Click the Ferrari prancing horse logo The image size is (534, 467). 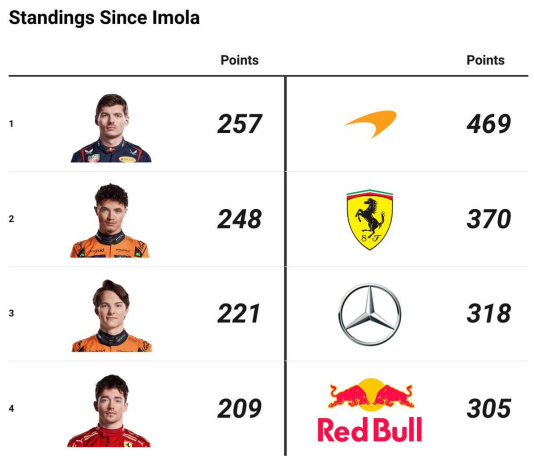370,220
